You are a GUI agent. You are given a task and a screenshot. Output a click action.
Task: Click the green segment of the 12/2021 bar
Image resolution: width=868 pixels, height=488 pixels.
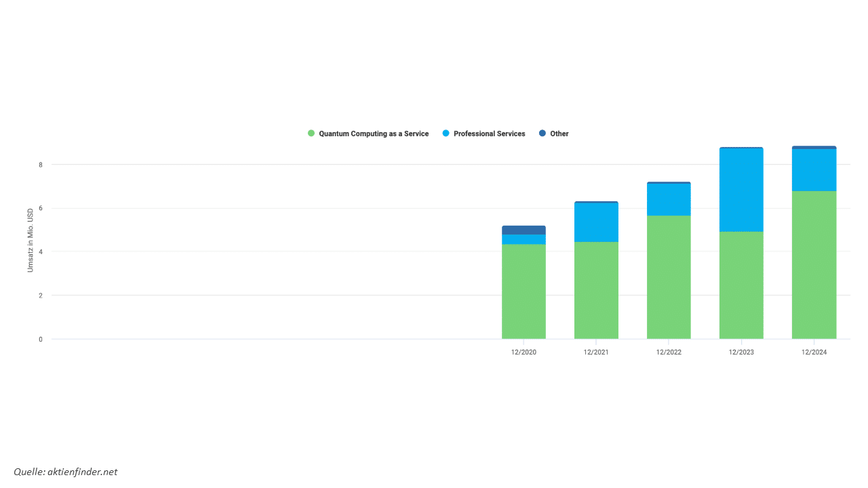[x=596, y=290]
